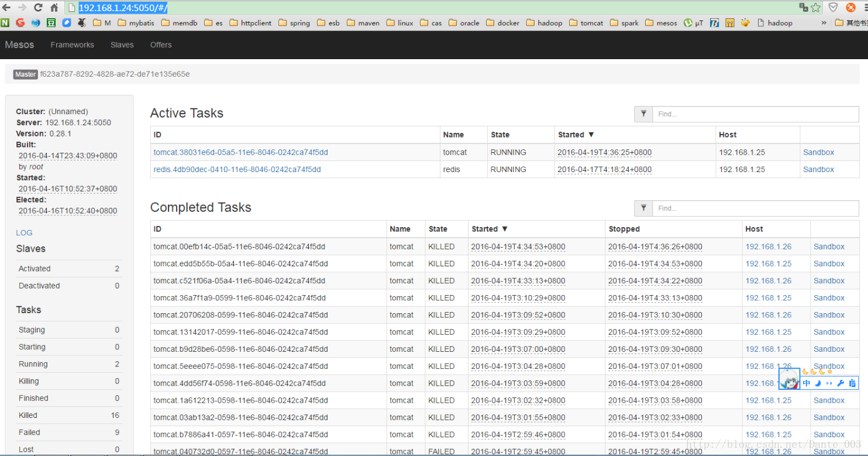Screen dimensions: 868x456
Task: Sort Completed Tasks by Started column arrow
Action: click(x=505, y=229)
